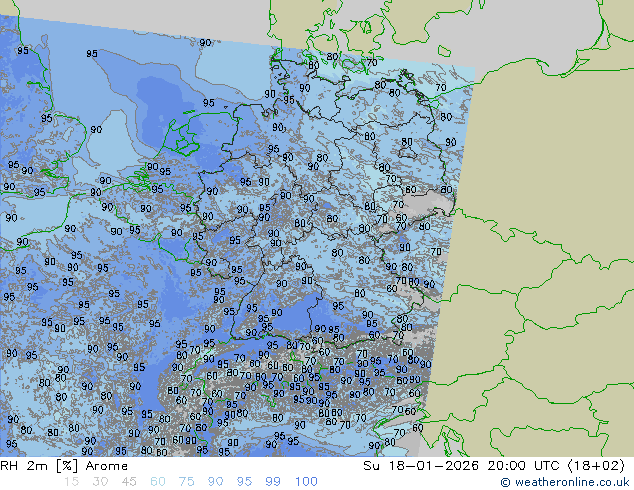
Task: Click the date 'Su 18-01-2026 20:00 UTC (18+02)'
Action: [x=494, y=466]
